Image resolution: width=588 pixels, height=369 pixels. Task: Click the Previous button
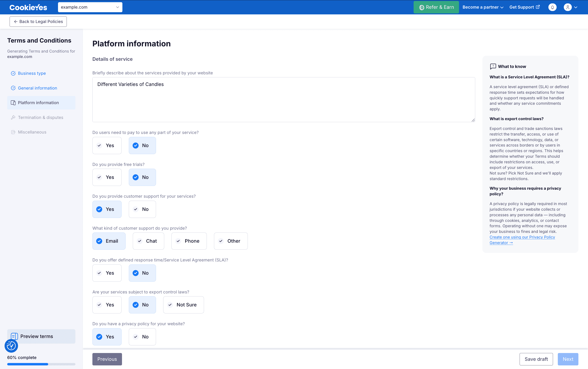[107, 359]
